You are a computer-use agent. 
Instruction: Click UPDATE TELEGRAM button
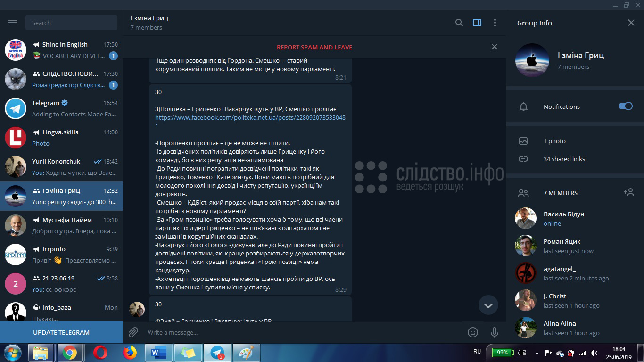tap(61, 332)
